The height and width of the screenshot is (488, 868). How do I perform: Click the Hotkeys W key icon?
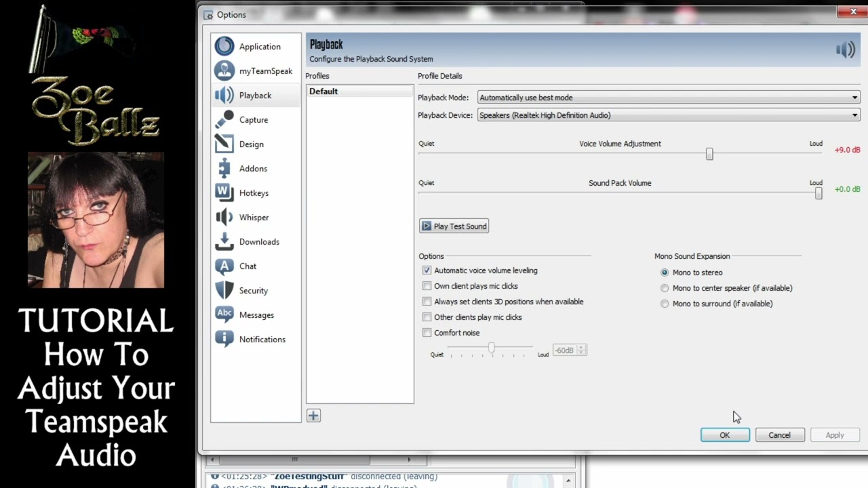[x=224, y=192]
